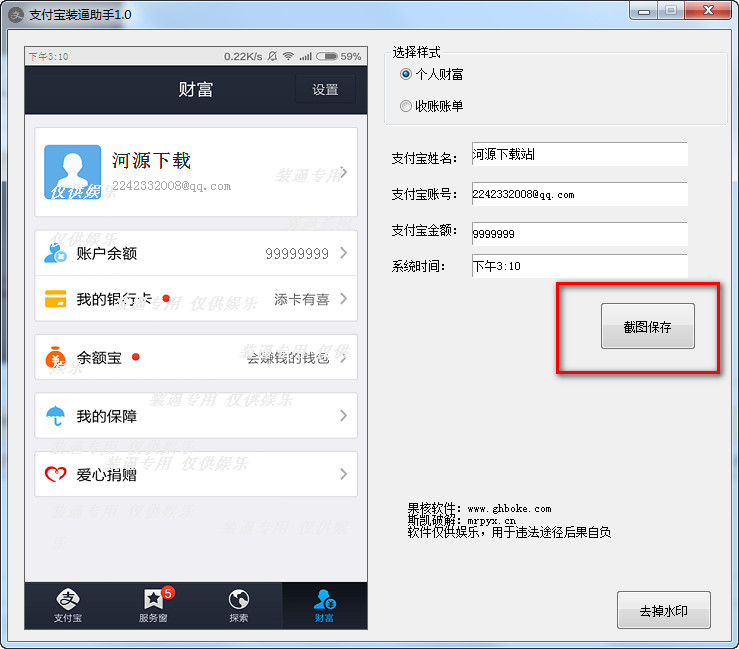This screenshot has height=649, width=739.
Task: Open the 支付宝 bottom tab
Action: (x=67, y=606)
